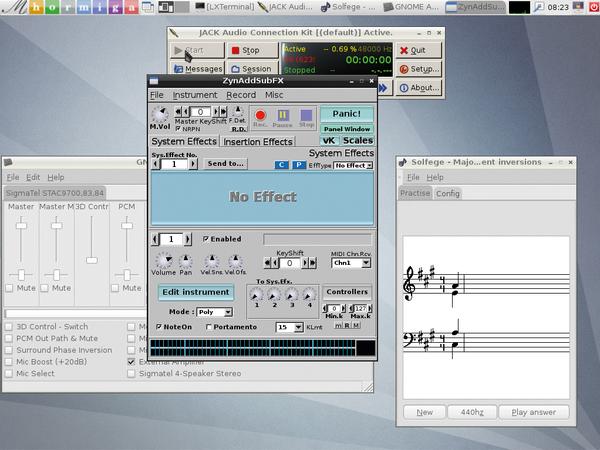Viewport: 600px width, 450px height.
Task: Open the Panel Window
Action: pyautogui.click(x=347, y=129)
